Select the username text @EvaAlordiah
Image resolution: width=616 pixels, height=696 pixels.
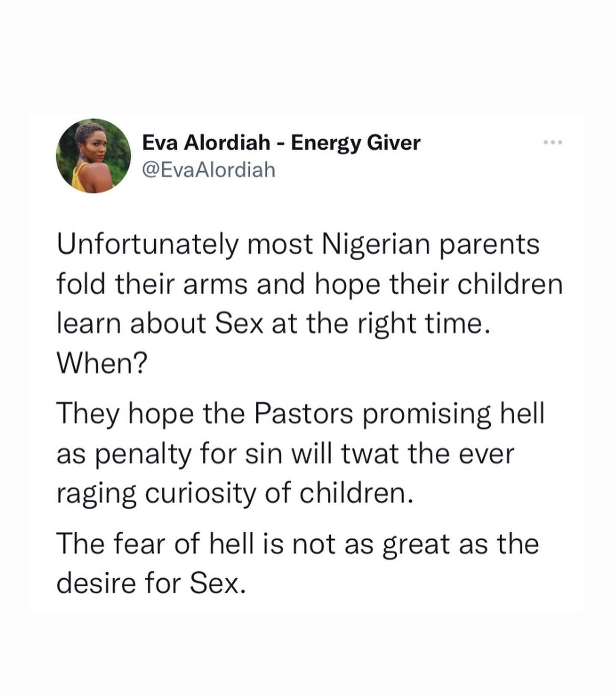pos(209,168)
